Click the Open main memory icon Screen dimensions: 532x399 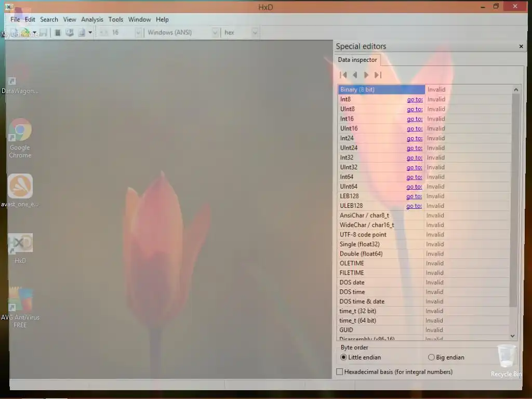click(x=58, y=33)
